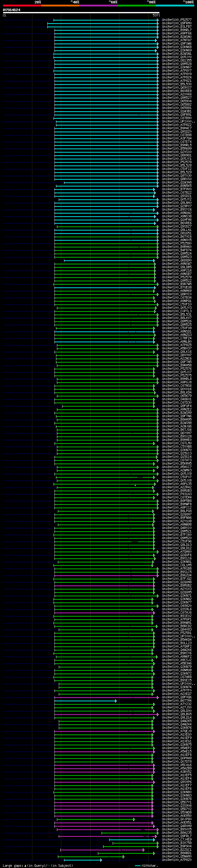Screen dimensions: 197x868
Task: Open hit UniRef100_A5B037
Action: click(176, 348)
